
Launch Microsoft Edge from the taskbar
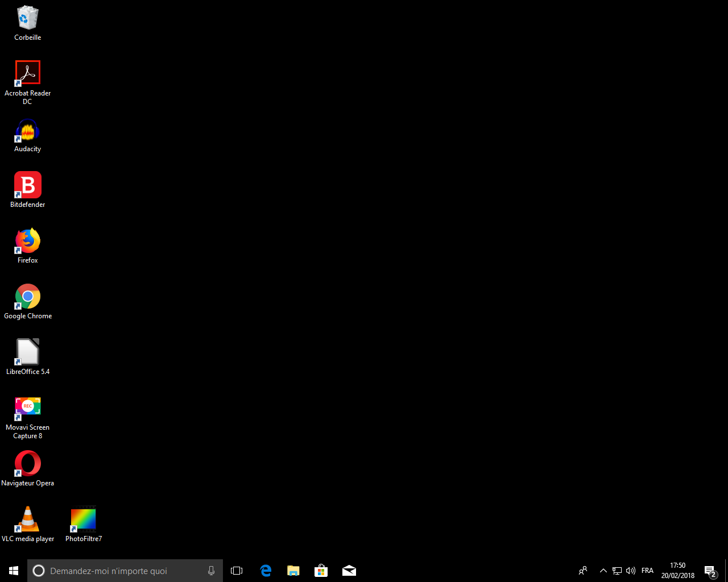pos(266,571)
